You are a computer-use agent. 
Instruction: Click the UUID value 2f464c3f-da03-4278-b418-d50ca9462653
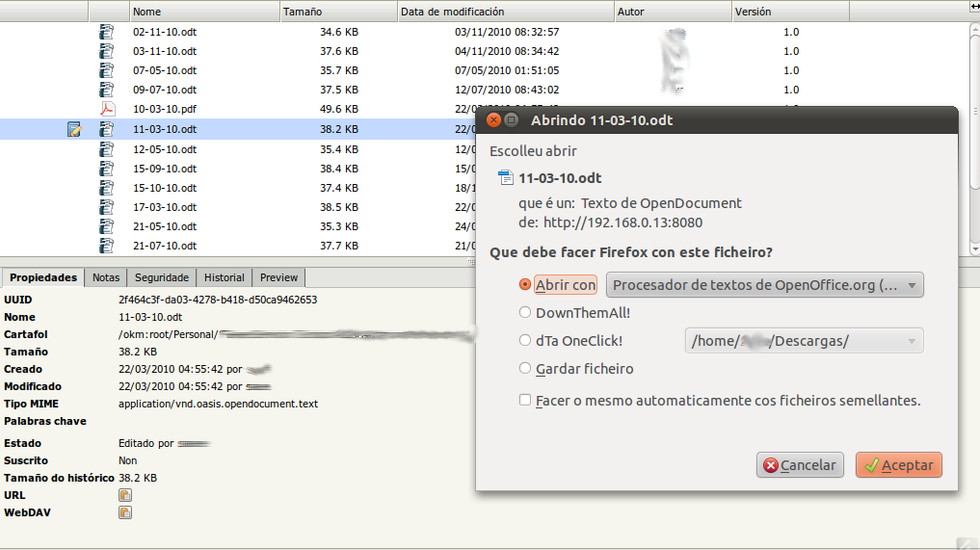point(218,300)
